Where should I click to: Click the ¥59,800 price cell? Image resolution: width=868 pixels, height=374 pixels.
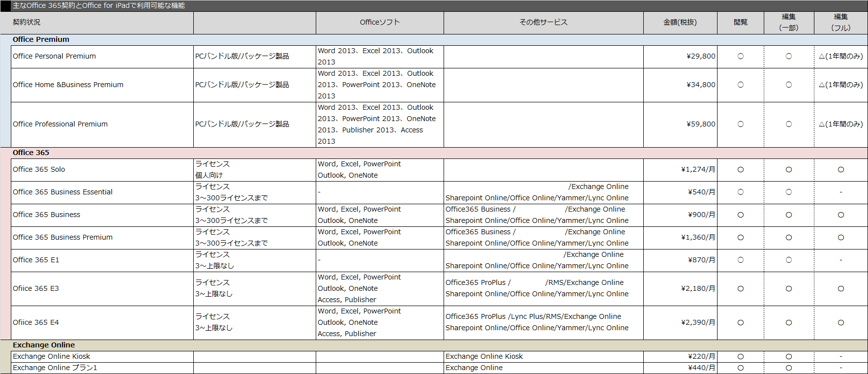(680, 125)
